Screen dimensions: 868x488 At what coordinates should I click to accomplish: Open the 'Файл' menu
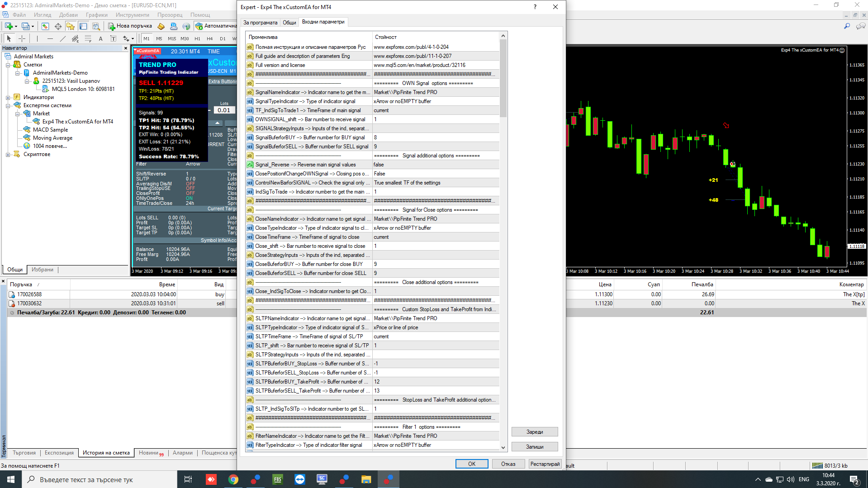[19, 14]
